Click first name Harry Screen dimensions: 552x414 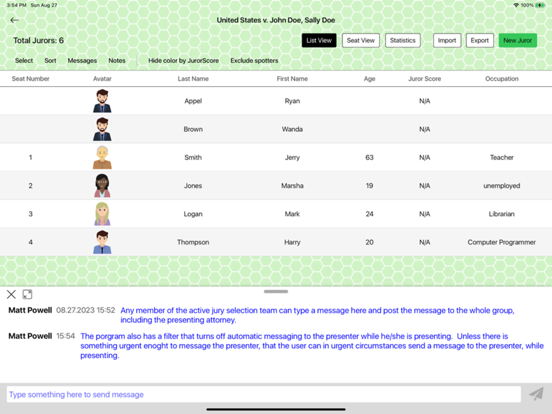pos(292,242)
